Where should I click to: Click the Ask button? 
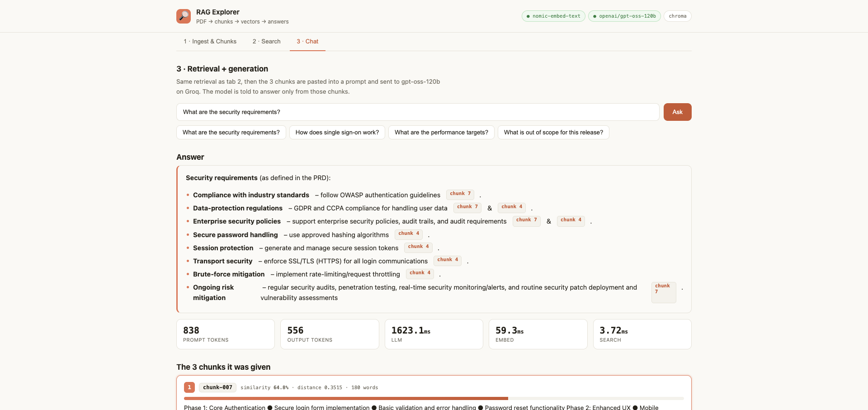677,112
